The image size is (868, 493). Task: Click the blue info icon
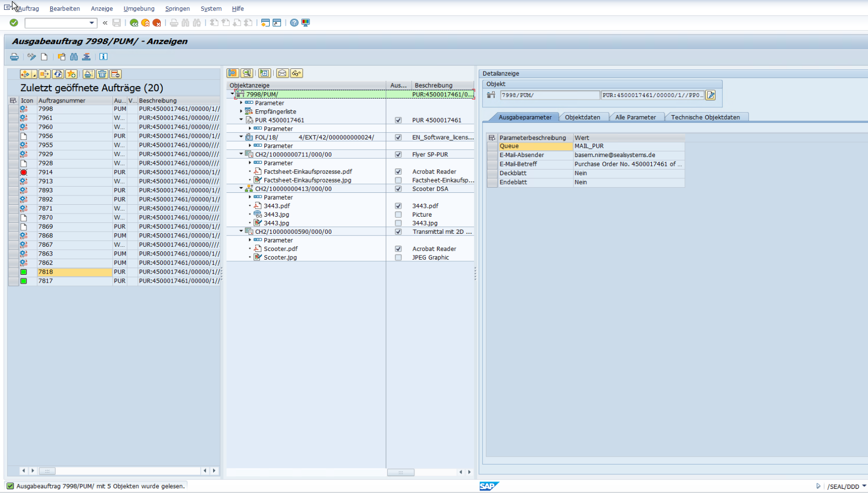coord(103,57)
